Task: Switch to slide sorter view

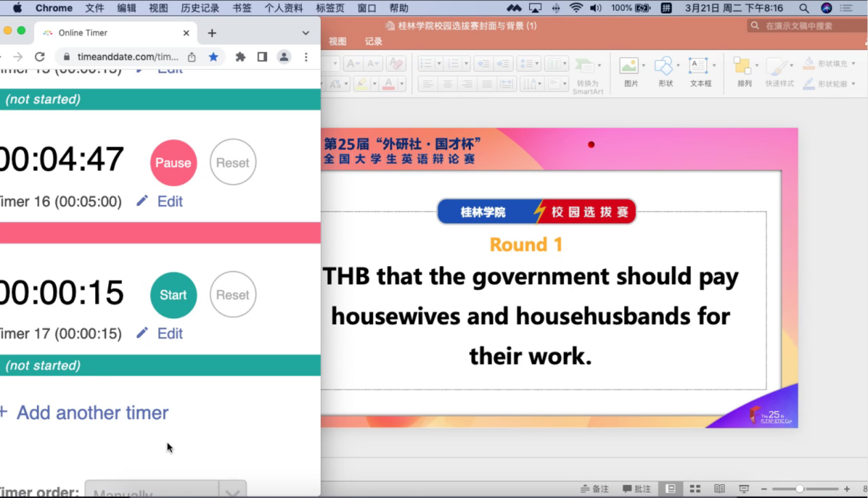Action: [695, 488]
